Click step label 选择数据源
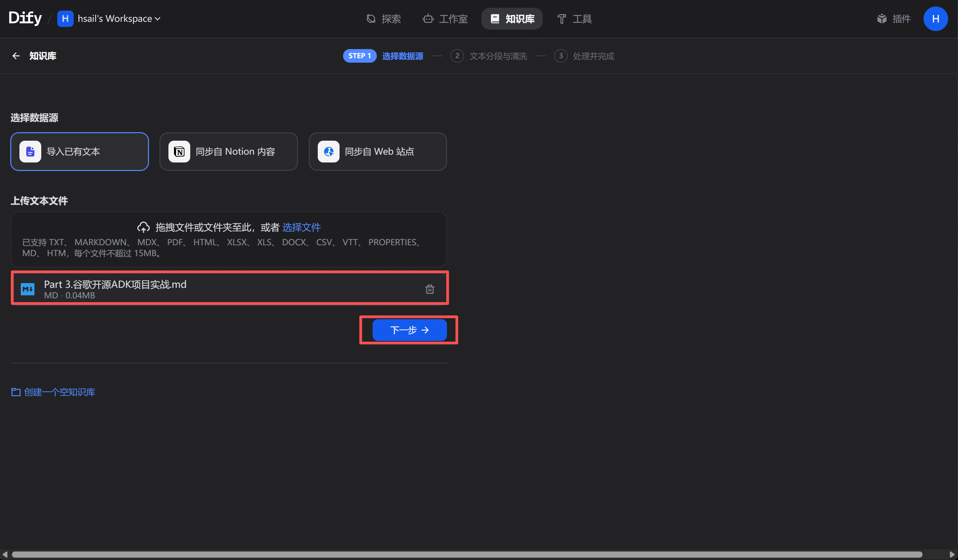Viewport: 958px width, 560px height. 403,56
